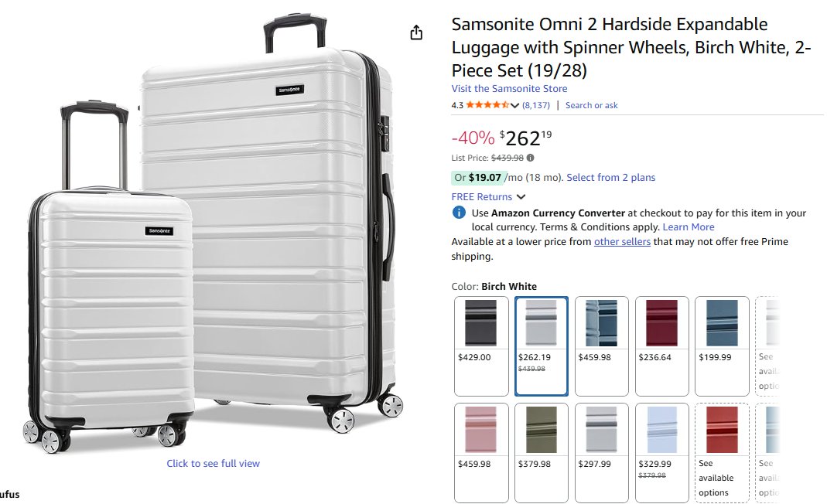This screenshot has width=827, height=504.
Task: Select the burgundy color swatch priced $236.64
Action: [x=661, y=345]
